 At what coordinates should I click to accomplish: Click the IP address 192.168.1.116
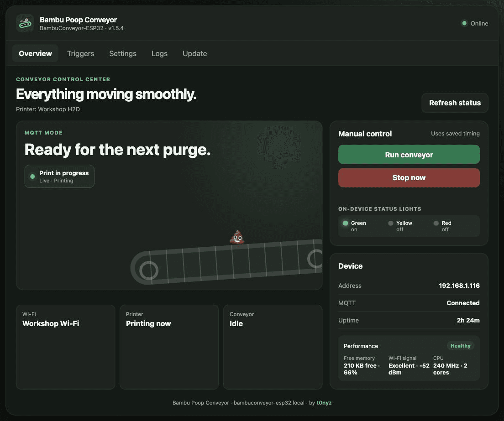point(459,286)
